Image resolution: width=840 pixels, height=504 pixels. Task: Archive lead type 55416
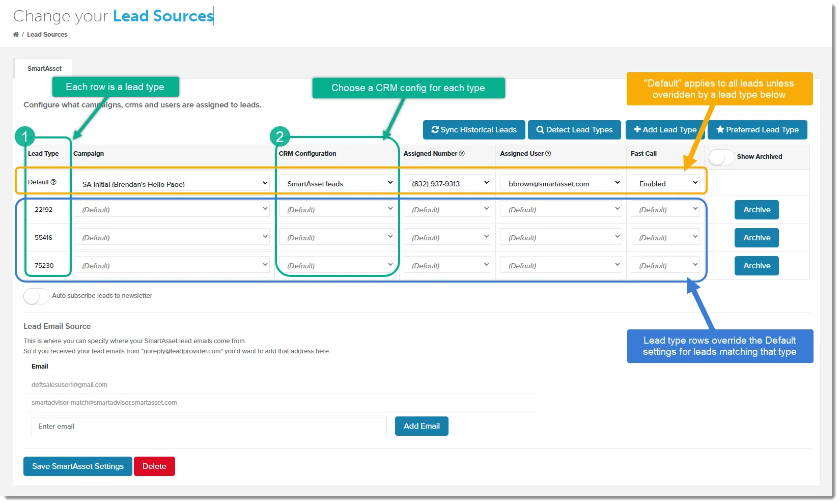click(757, 238)
